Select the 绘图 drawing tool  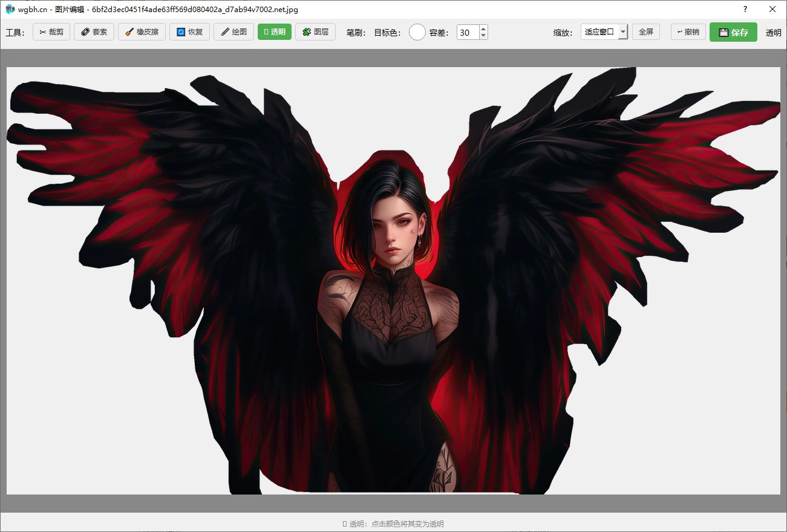233,32
